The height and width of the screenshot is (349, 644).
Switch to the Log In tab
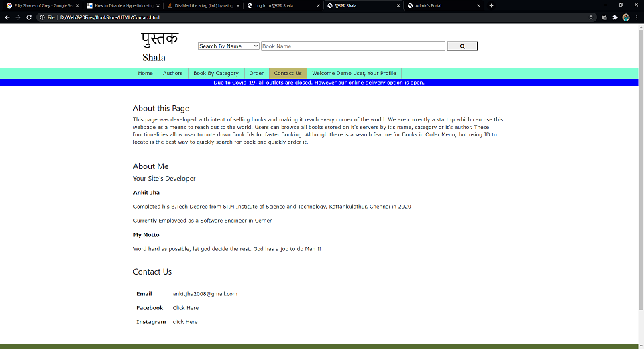(x=282, y=6)
